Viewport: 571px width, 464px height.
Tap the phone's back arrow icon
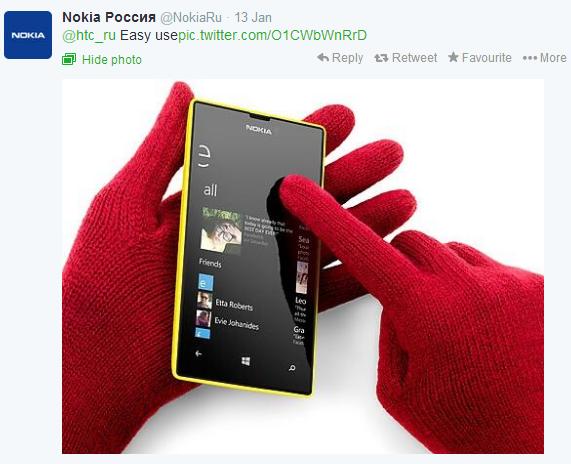198,353
